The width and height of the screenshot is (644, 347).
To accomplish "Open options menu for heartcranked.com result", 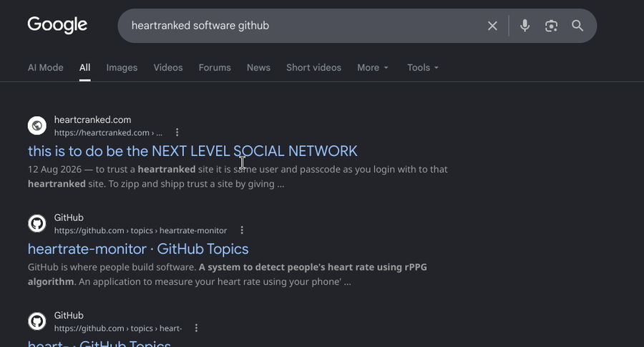I will point(177,132).
